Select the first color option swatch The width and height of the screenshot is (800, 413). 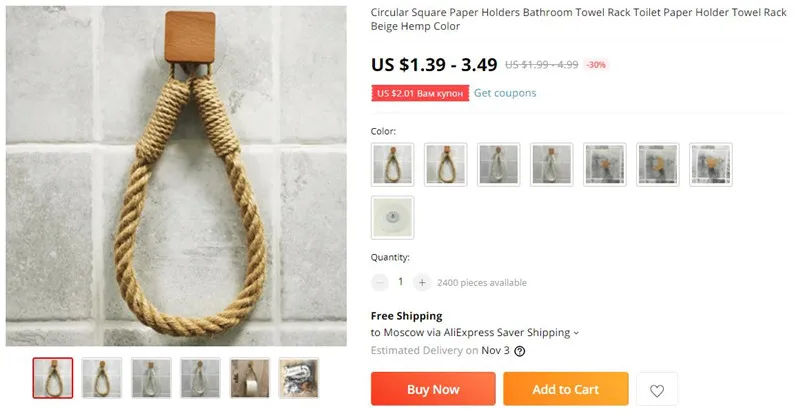point(392,164)
